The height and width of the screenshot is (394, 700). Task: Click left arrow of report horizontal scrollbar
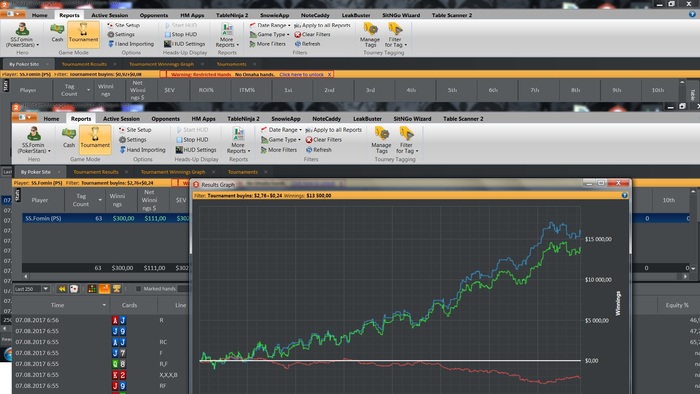point(25,277)
